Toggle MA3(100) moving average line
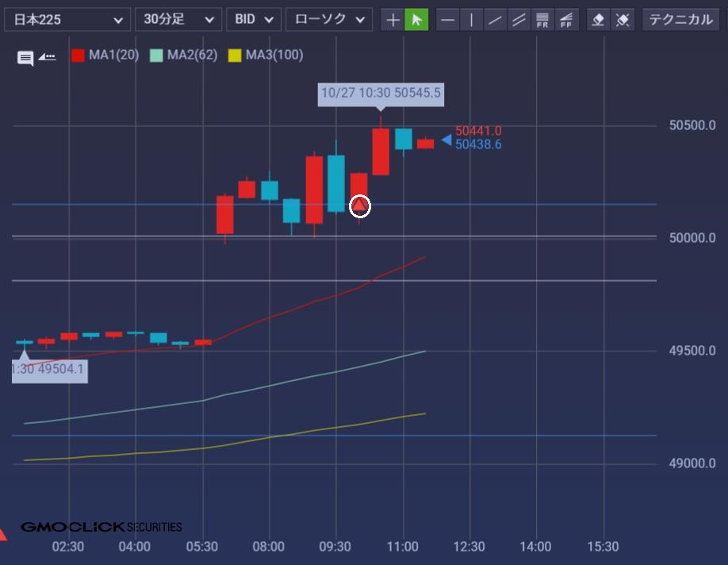Viewport: 728px width, 565px height. coord(265,55)
